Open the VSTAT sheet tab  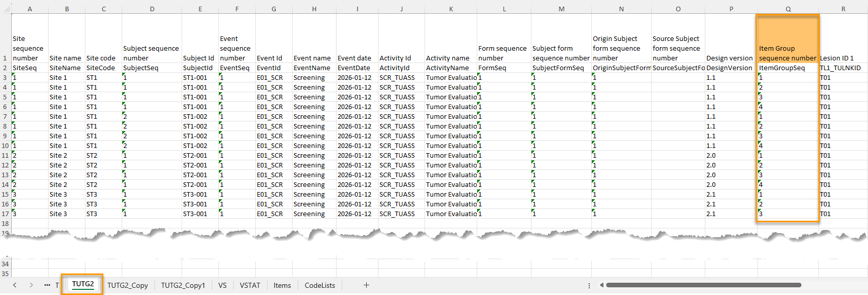coord(250,285)
